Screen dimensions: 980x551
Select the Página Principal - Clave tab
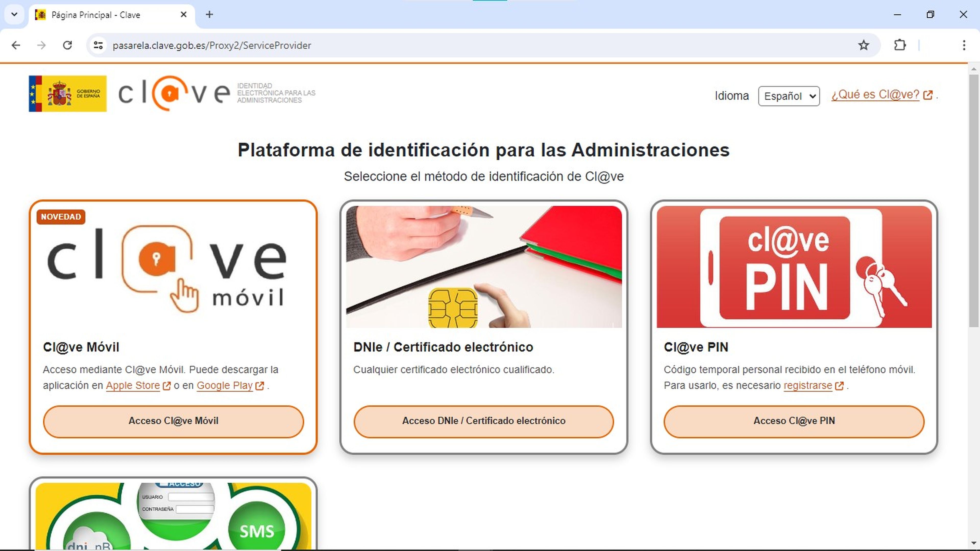click(x=112, y=15)
